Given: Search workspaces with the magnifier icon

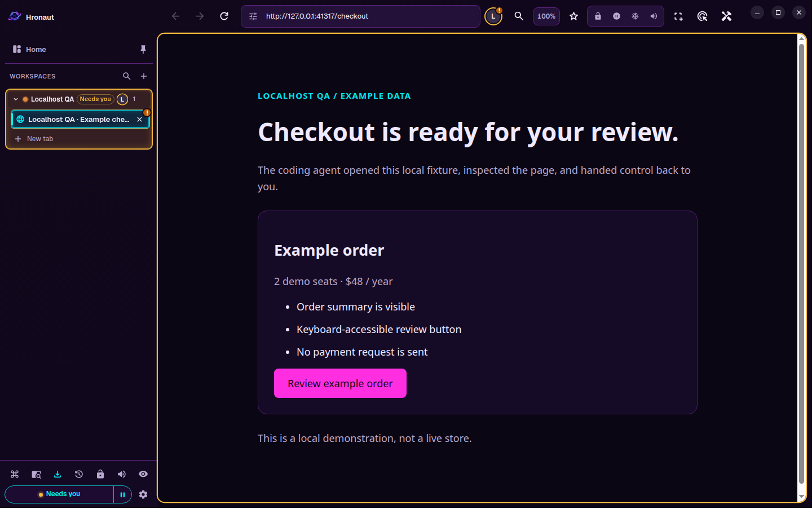Looking at the screenshot, I should click(x=127, y=76).
